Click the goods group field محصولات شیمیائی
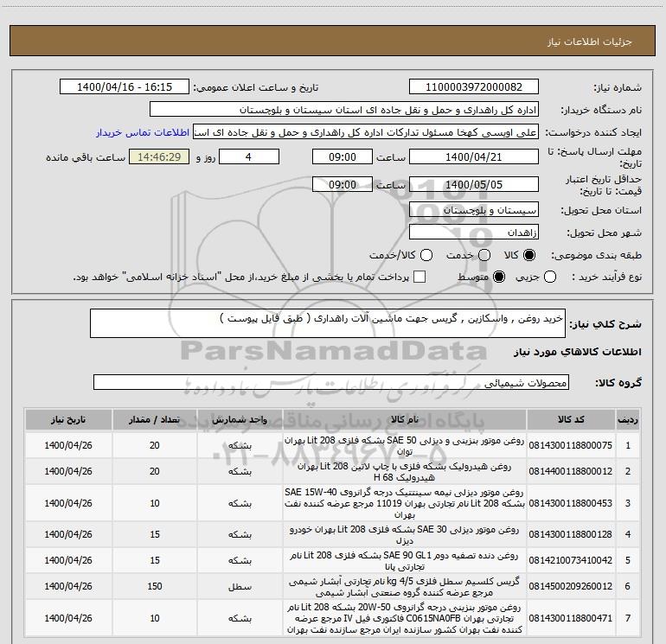 (331, 382)
